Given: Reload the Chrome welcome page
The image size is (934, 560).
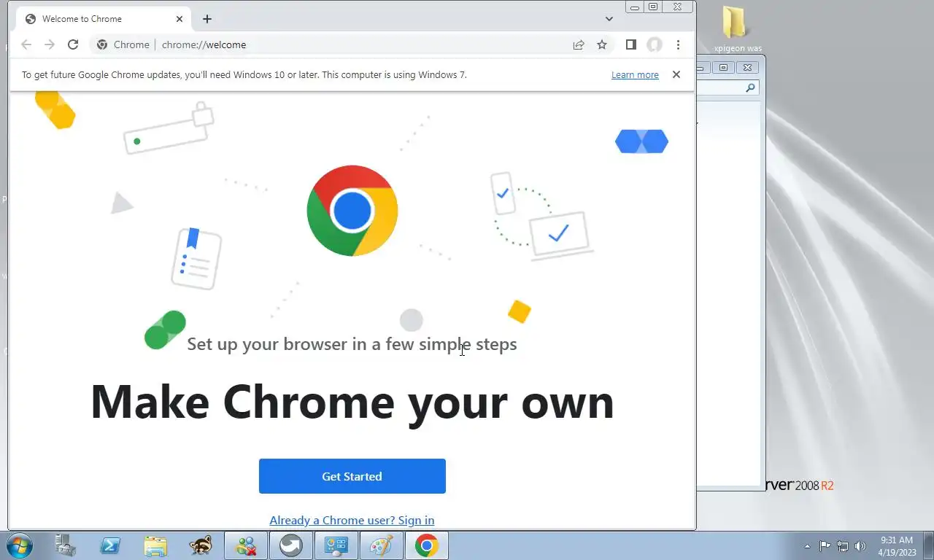Looking at the screenshot, I should click(73, 44).
